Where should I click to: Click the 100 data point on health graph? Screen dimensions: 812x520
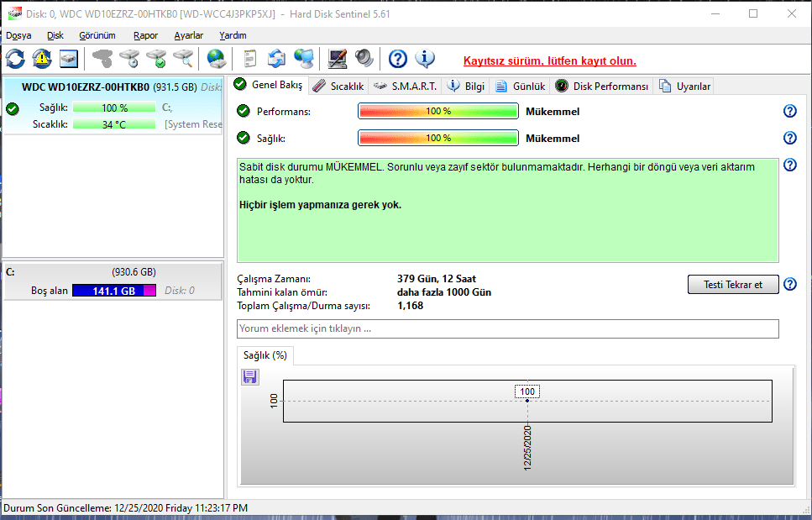(527, 401)
